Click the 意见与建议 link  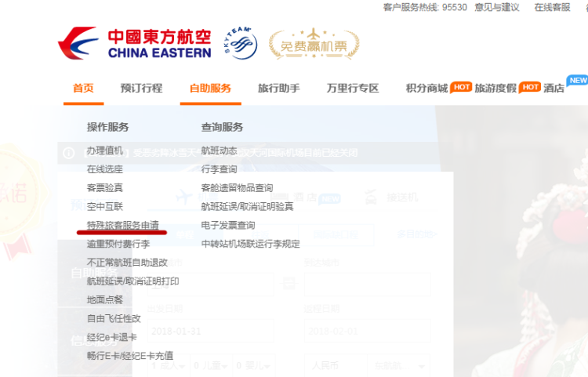[497, 7]
